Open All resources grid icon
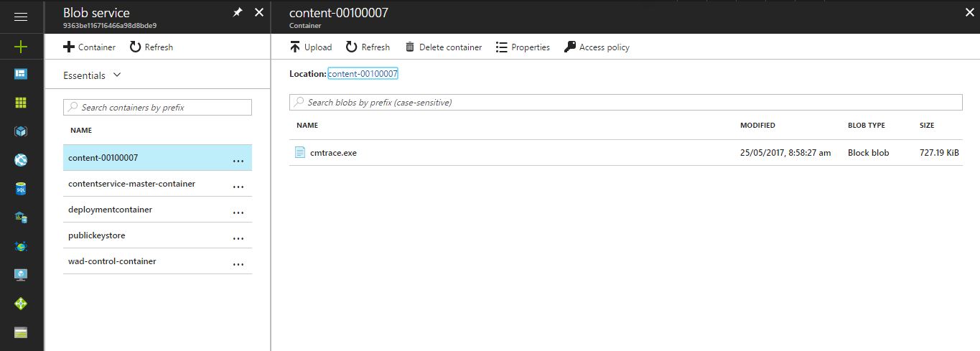 [x=21, y=103]
